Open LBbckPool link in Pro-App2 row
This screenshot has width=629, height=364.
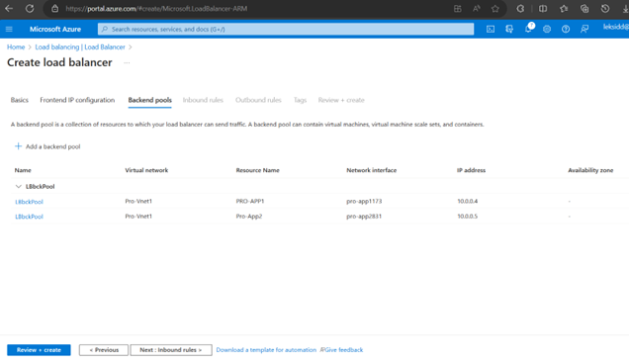coord(29,217)
